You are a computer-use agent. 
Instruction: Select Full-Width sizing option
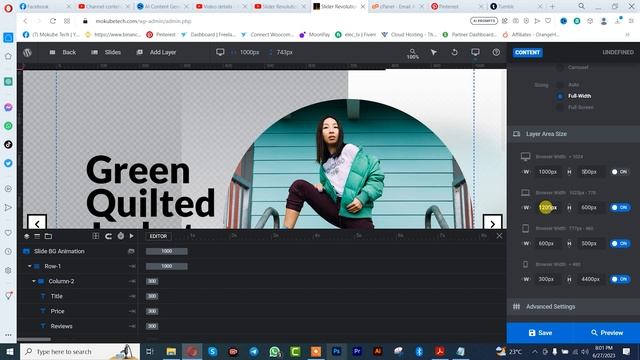pyautogui.click(x=560, y=96)
